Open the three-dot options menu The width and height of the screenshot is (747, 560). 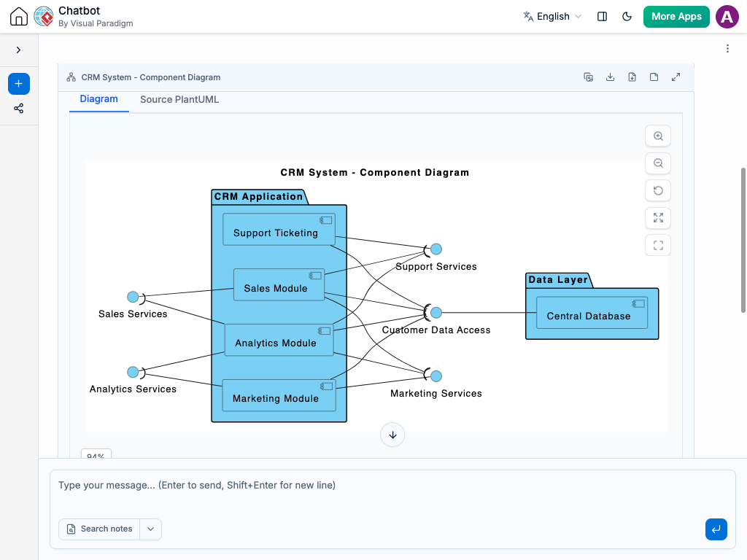tap(727, 49)
